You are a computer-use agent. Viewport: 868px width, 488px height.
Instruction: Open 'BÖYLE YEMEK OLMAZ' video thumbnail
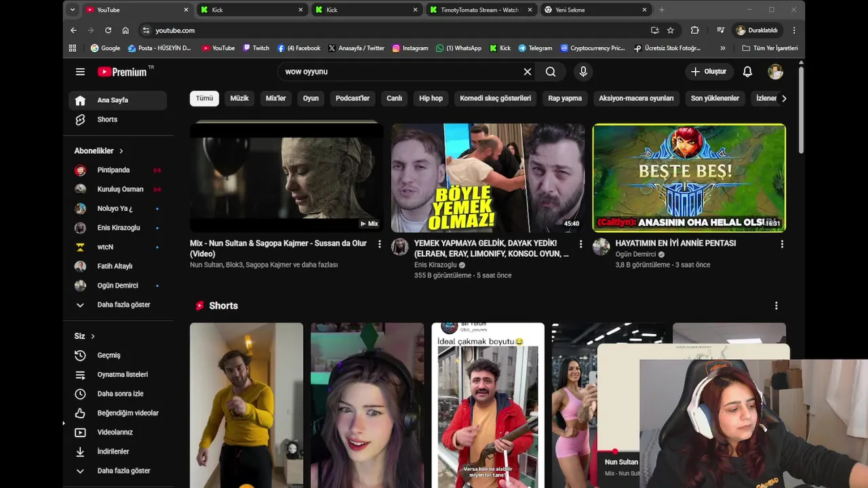coord(488,178)
